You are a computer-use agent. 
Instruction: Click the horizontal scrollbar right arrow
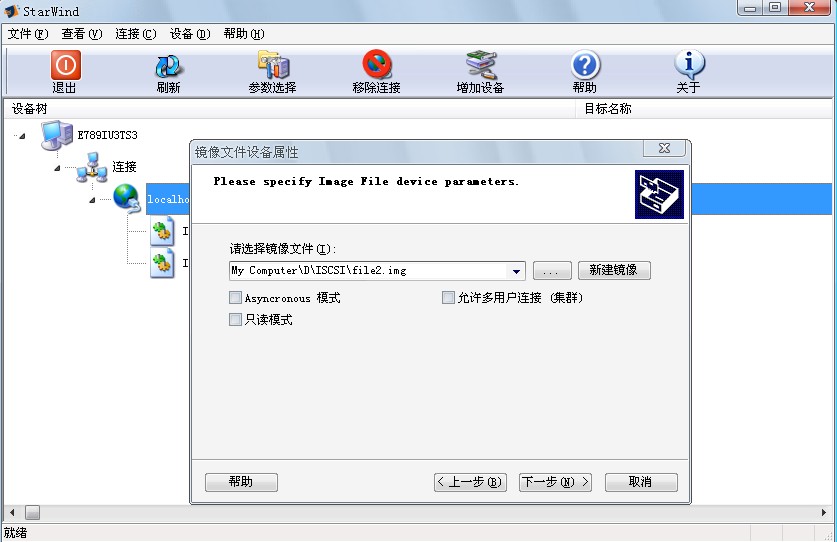(824, 513)
